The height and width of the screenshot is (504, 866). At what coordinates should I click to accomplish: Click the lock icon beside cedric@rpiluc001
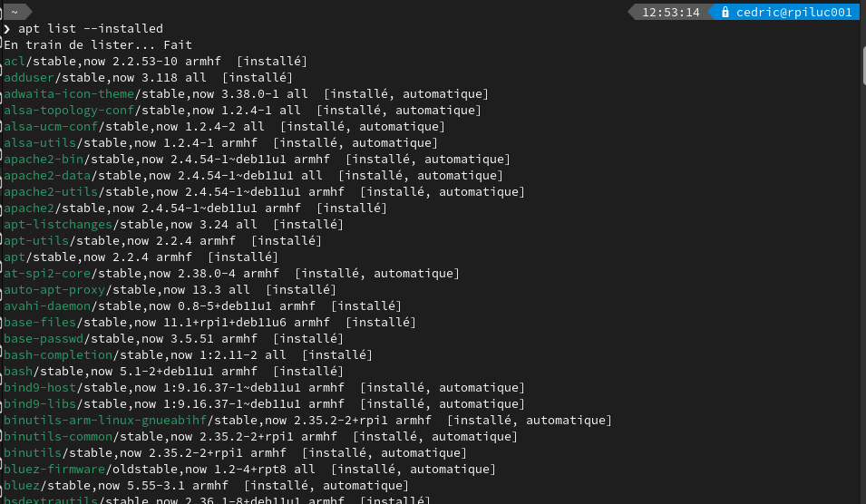click(725, 12)
